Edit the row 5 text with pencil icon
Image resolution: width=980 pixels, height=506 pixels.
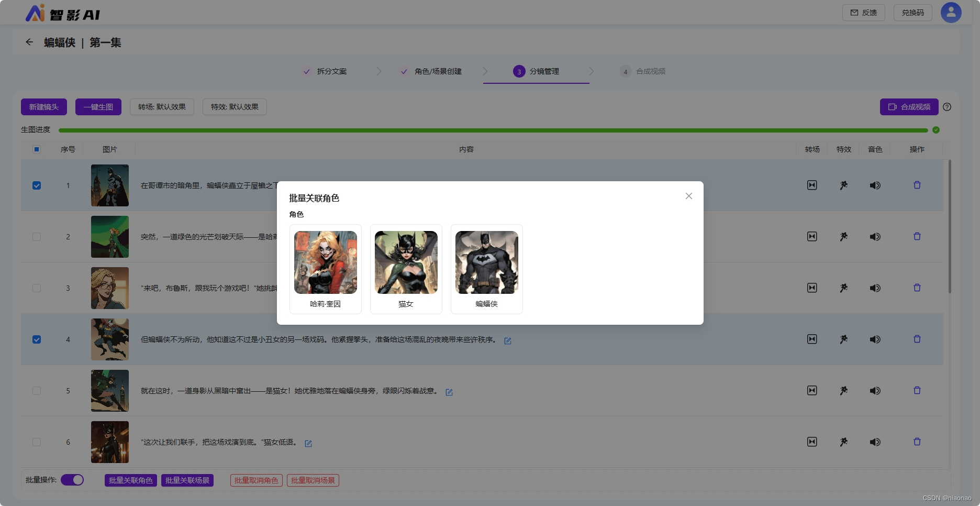(x=449, y=392)
